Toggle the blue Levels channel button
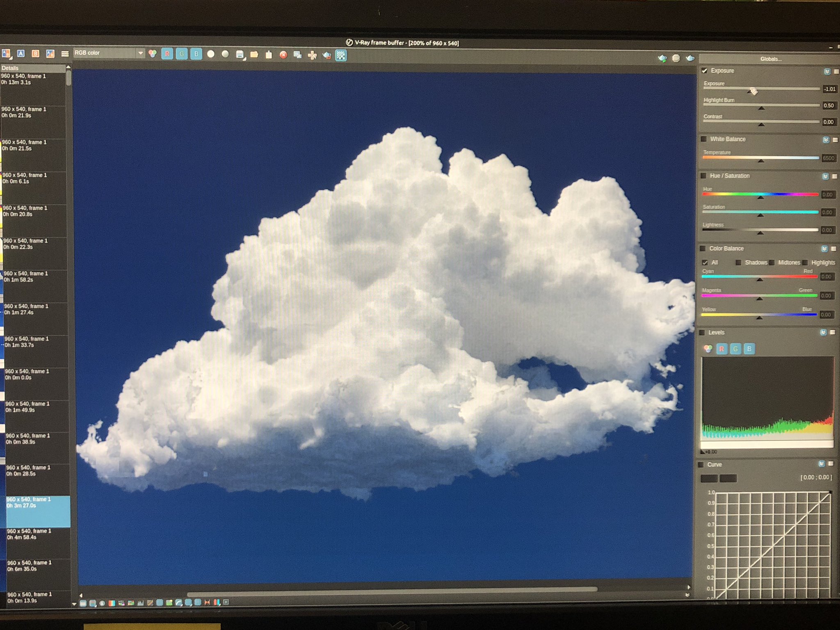840x630 pixels. [749, 349]
